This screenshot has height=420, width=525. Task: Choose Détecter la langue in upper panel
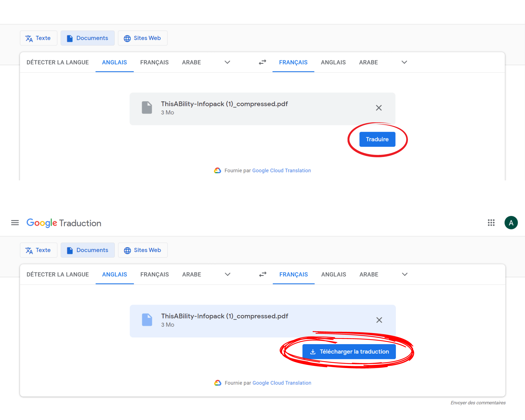(x=57, y=62)
